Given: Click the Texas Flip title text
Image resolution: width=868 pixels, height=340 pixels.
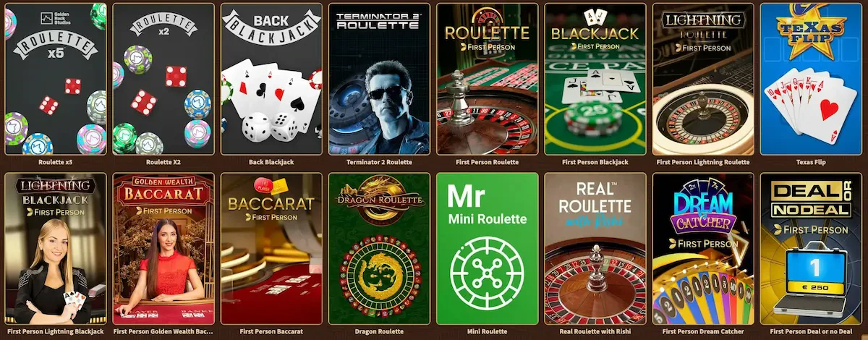Looking at the screenshot, I should click(812, 163).
